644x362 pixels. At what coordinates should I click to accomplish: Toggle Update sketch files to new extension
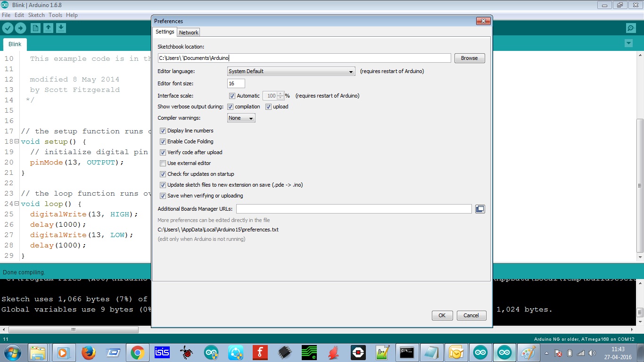click(163, 185)
